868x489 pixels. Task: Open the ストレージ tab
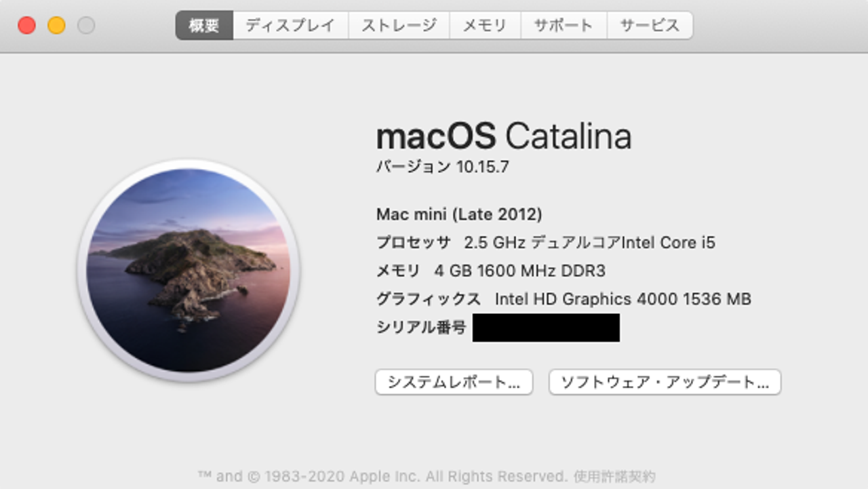pos(399,26)
